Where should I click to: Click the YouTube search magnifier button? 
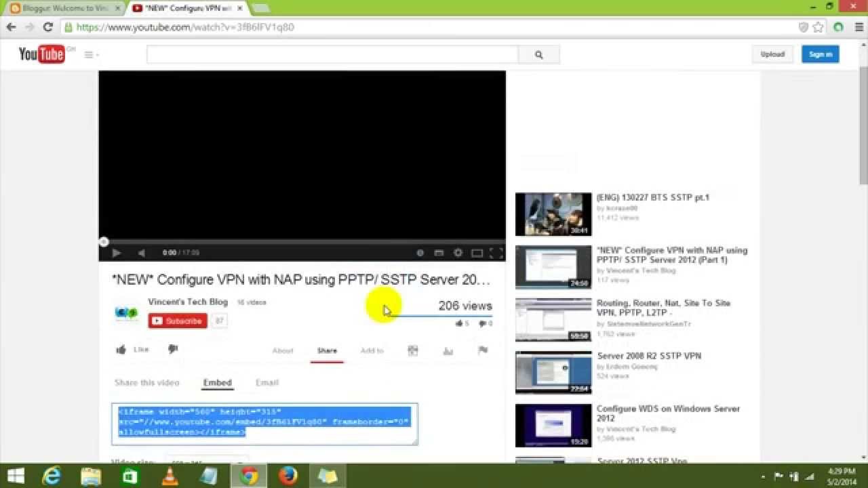[x=539, y=55]
